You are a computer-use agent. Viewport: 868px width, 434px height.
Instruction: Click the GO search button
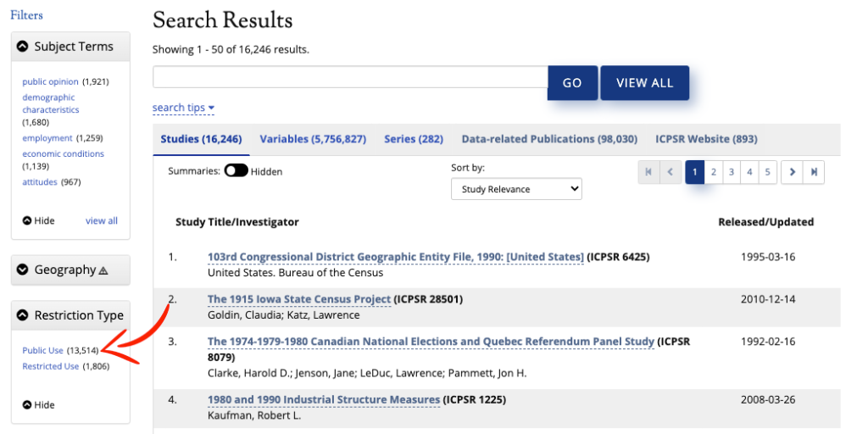tap(572, 83)
